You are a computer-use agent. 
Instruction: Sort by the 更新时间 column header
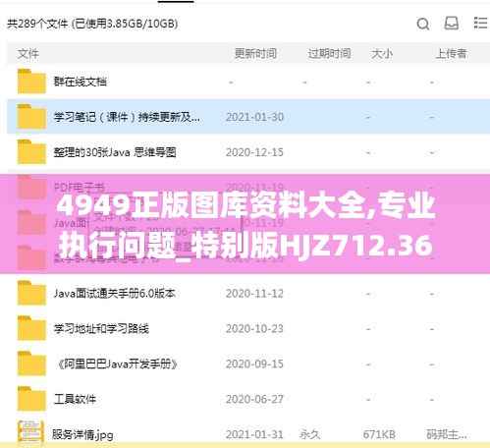[255, 53]
